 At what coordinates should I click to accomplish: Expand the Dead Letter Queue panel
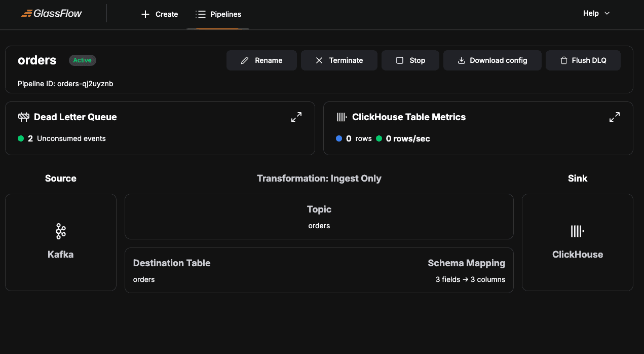click(x=296, y=117)
